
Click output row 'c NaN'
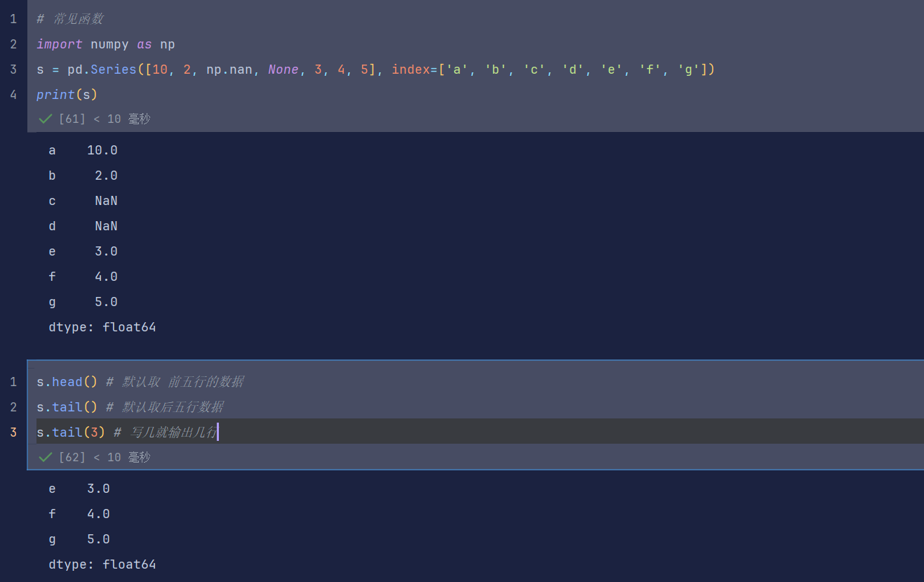coord(83,201)
